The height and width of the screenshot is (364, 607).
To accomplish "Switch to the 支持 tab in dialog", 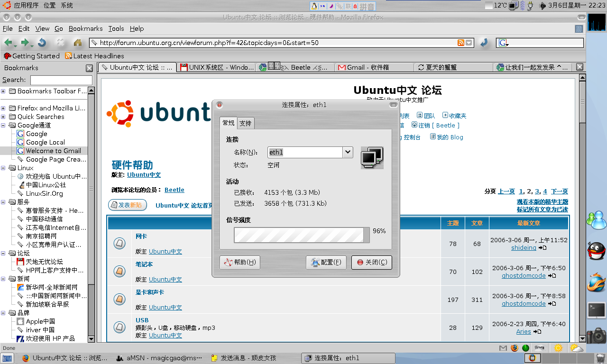I will click(246, 123).
